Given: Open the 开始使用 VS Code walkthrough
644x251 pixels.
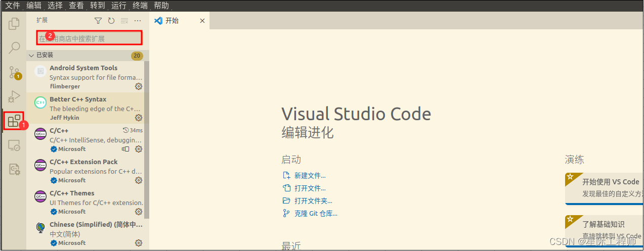Looking at the screenshot, I should click(605, 188).
